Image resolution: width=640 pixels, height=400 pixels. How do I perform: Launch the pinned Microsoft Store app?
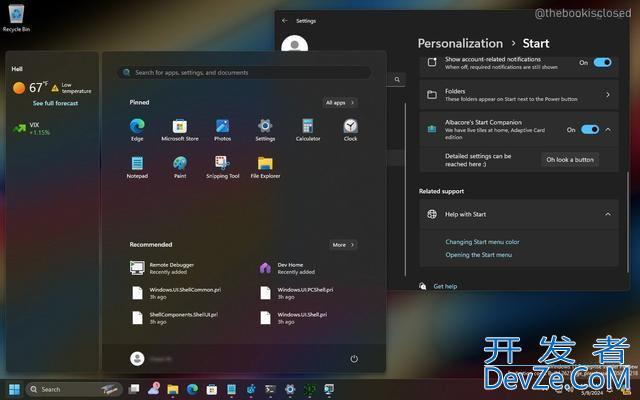click(180, 130)
